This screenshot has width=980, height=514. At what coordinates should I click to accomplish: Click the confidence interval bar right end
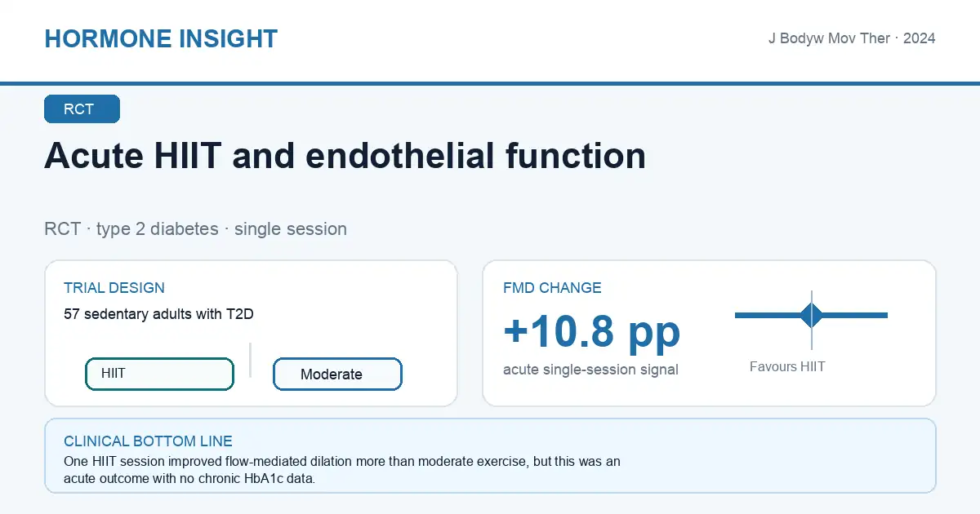(884, 315)
